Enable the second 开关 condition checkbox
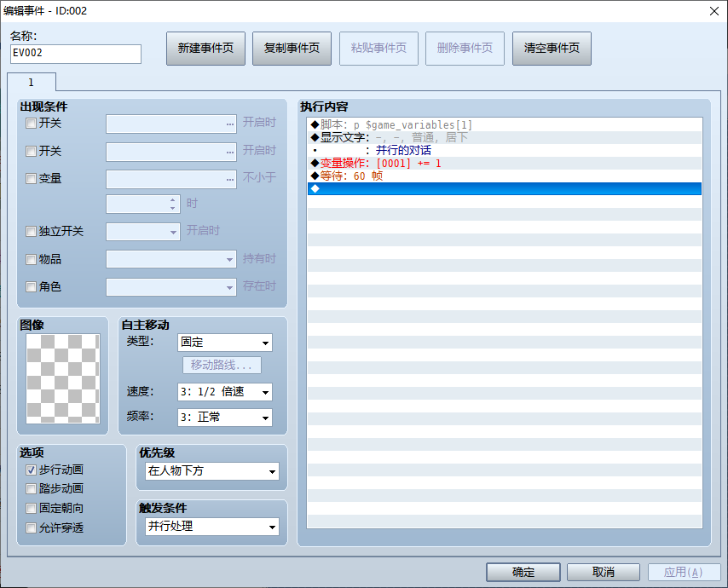 31,152
